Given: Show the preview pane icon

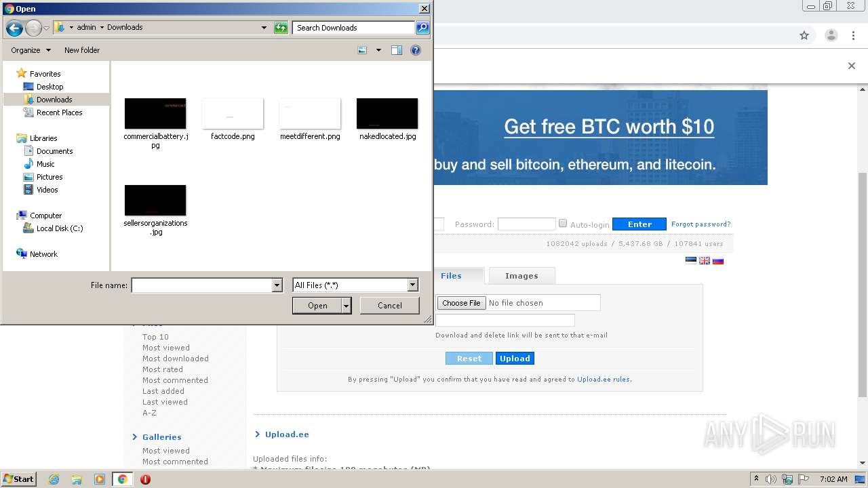Looking at the screenshot, I should 397,50.
